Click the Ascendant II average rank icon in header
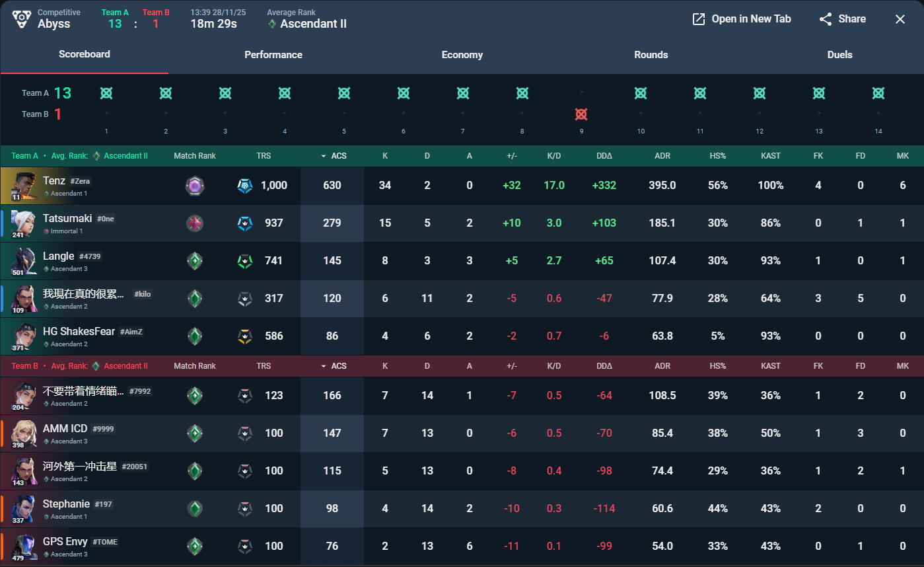The image size is (924, 567). click(272, 24)
